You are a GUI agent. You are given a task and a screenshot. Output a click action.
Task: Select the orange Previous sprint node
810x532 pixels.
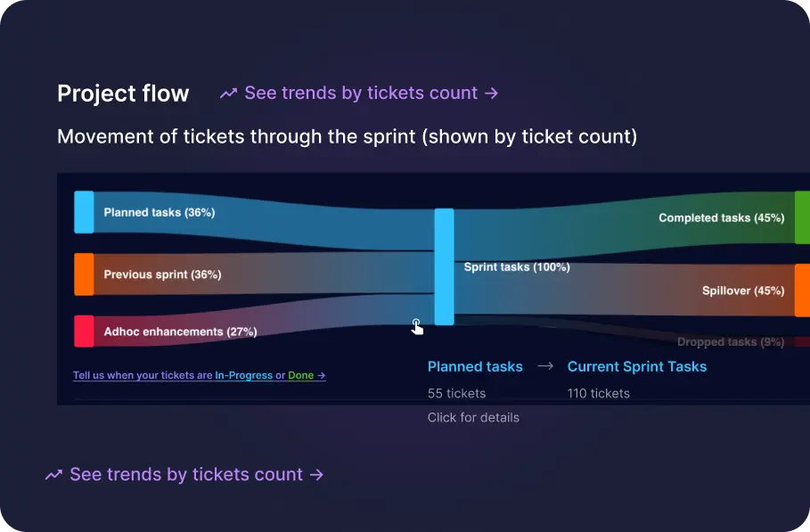84,274
